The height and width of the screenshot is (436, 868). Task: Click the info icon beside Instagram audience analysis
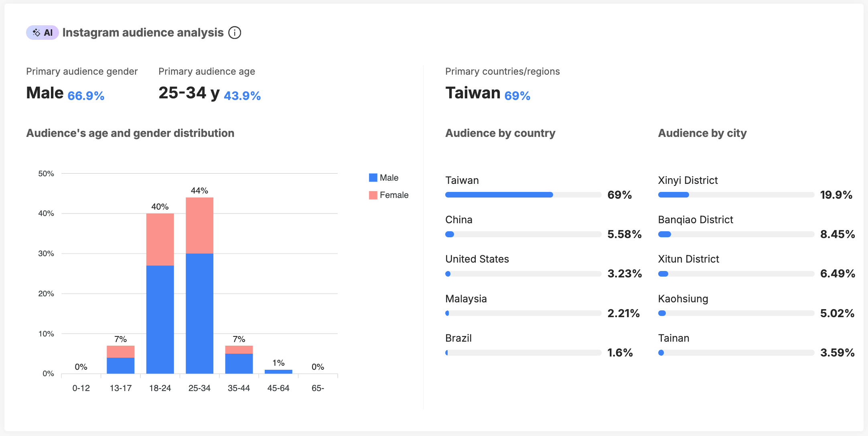[235, 33]
